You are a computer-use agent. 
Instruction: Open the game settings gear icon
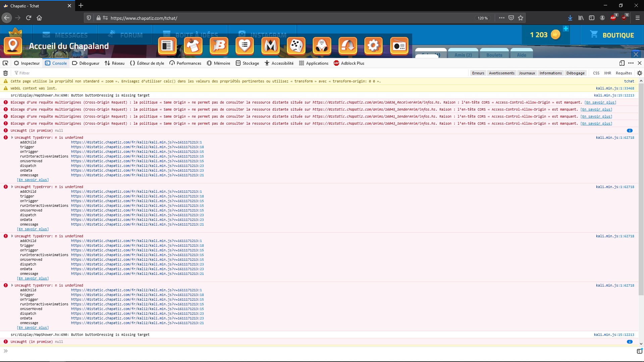tap(373, 46)
